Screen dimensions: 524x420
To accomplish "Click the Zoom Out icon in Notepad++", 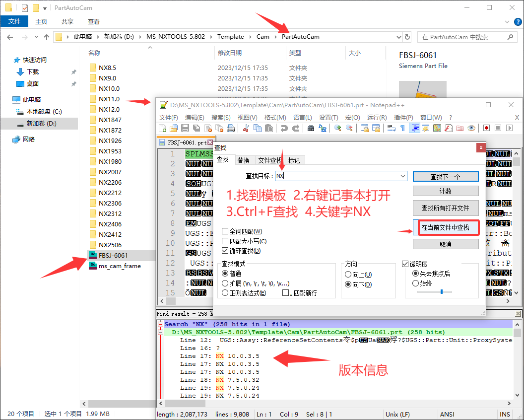I will pyautogui.click(x=349, y=128).
